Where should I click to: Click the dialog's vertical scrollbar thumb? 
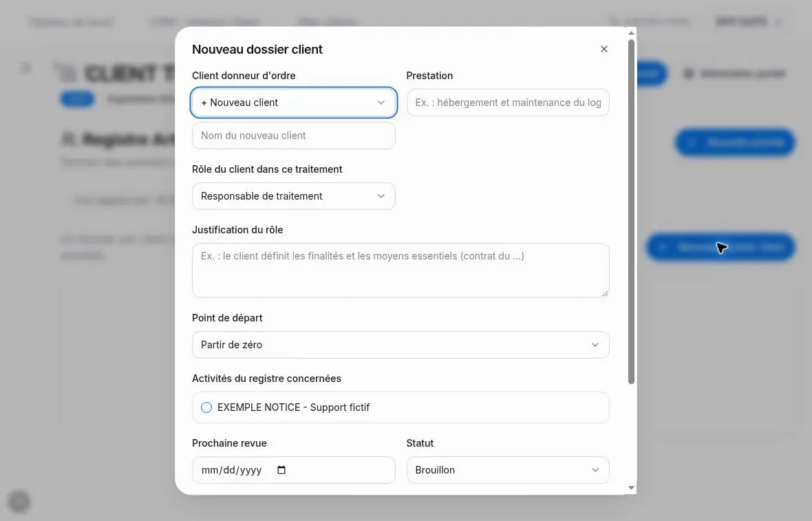(631, 212)
